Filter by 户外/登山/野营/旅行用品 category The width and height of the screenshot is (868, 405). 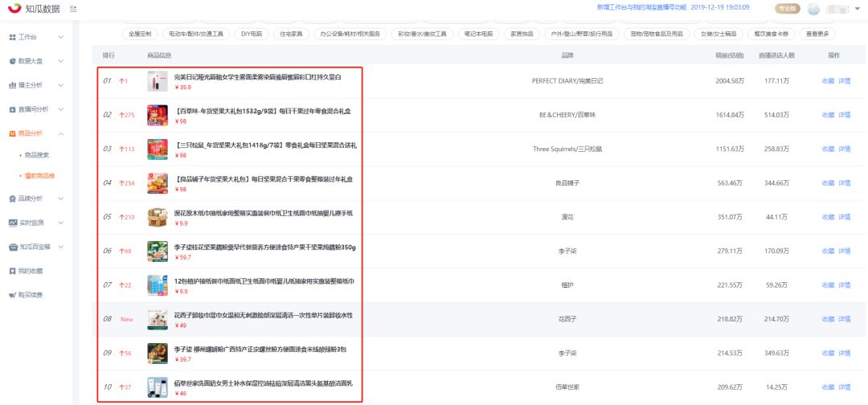tap(581, 34)
